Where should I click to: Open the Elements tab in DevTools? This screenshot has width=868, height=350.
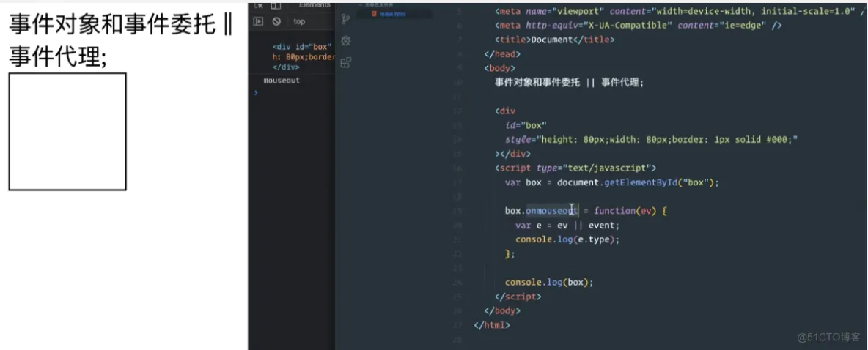click(x=315, y=5)
